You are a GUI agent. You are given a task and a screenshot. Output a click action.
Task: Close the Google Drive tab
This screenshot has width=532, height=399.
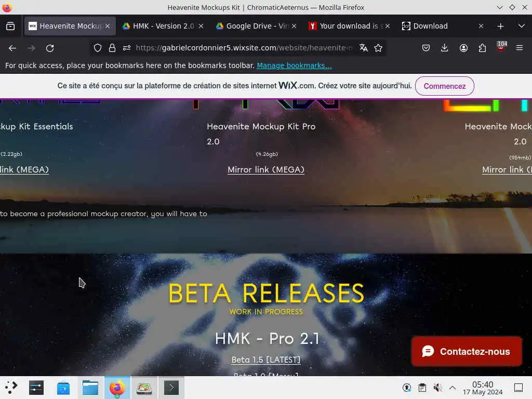(294, 26)
